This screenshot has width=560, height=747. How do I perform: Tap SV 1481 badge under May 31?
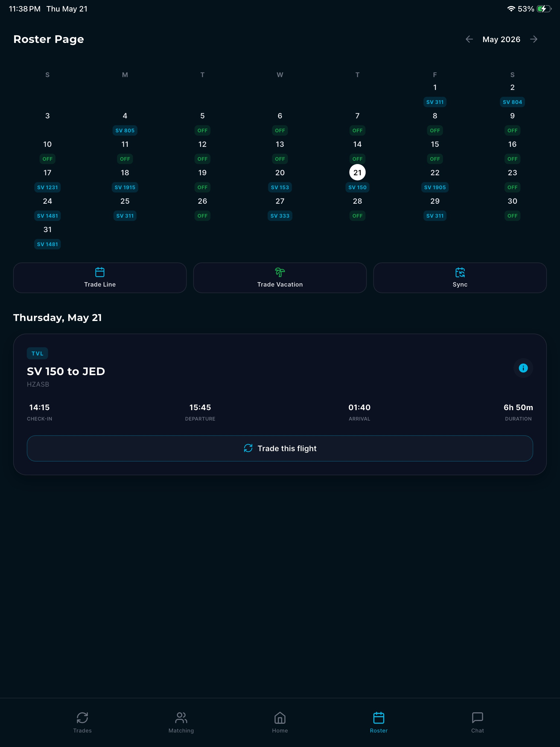(47, 244)
